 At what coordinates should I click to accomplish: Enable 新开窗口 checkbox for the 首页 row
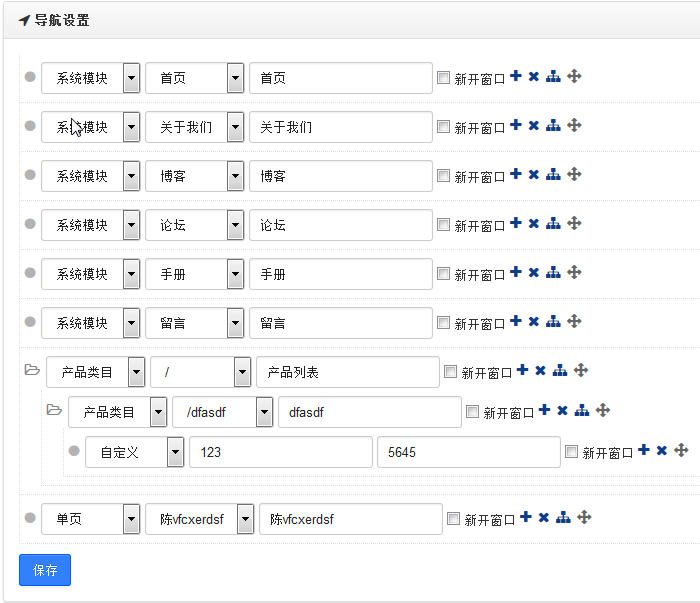pos(444,77)
